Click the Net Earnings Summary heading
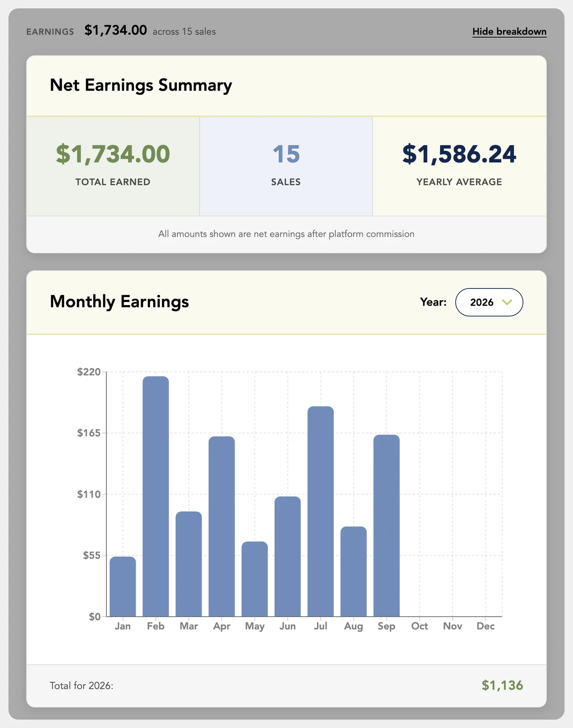The height and width of the screenshot is (728, 573). pos(141,85)
